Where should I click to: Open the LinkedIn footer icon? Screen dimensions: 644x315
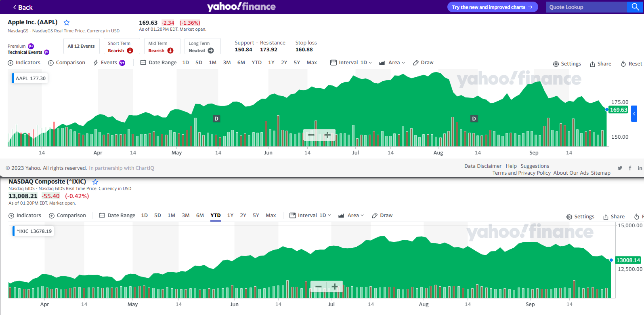click(640, 168)
